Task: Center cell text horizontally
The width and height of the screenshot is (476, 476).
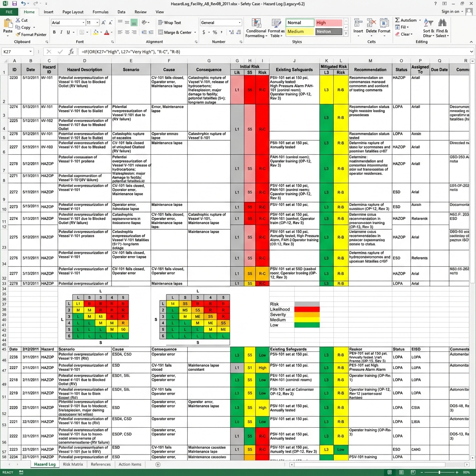Action: tap(127, 32)
